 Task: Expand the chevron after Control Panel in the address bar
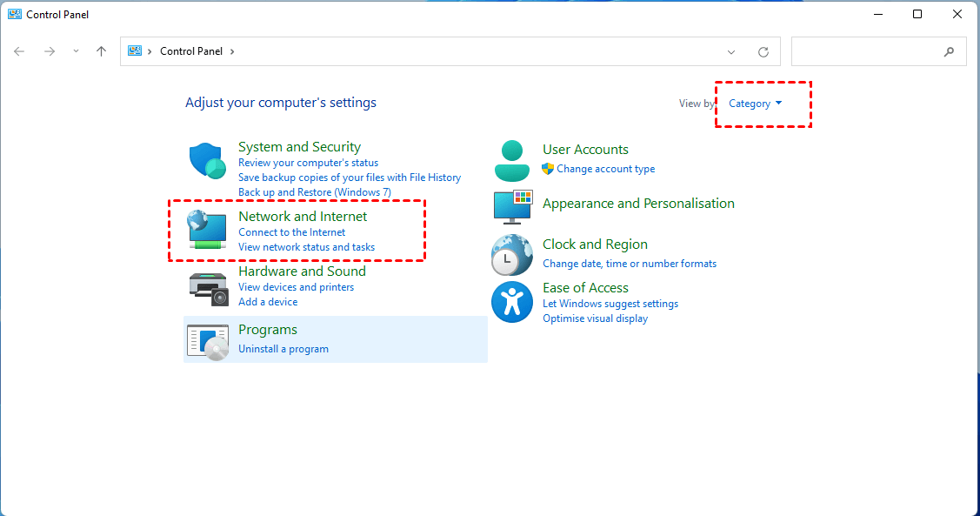click(x=232, y=51)
